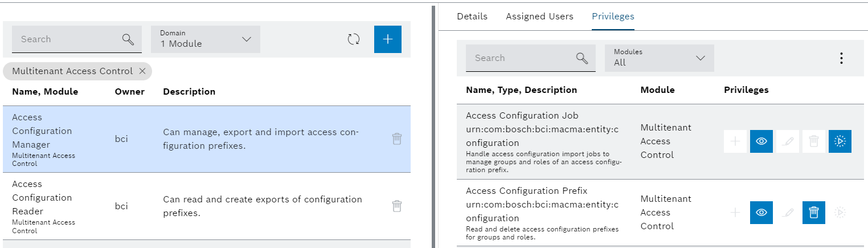Screen dimensions: 868x248
Task: Delete the Access Configuration Reader role
Action: [397, 206]
